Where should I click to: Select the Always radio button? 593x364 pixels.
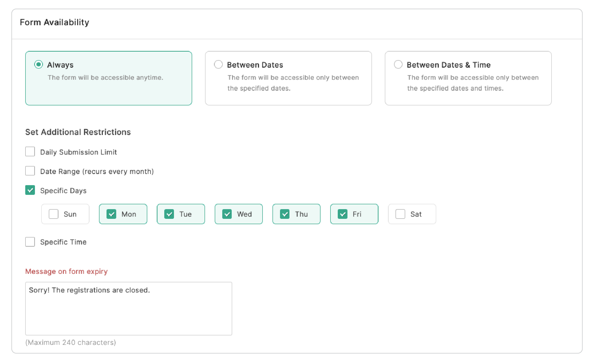(x=38, y=64)
